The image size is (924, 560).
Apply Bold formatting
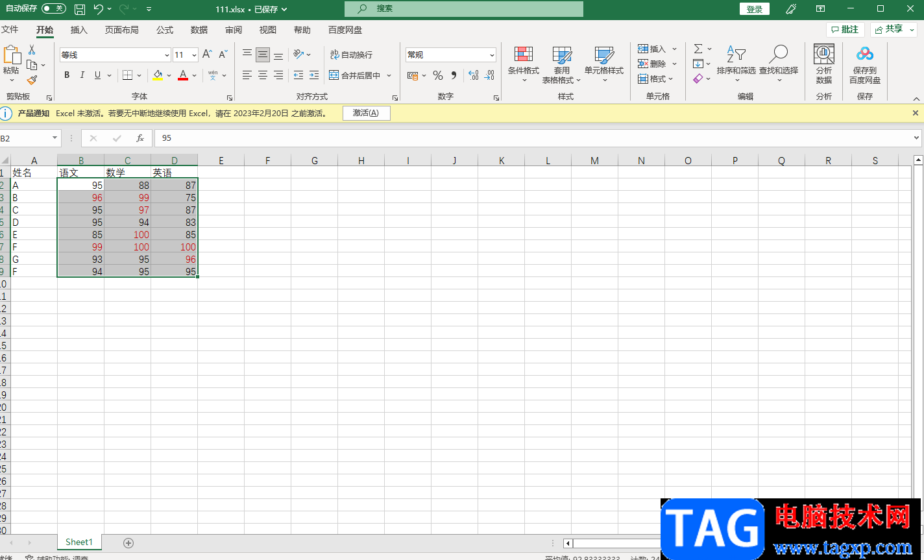67,75
